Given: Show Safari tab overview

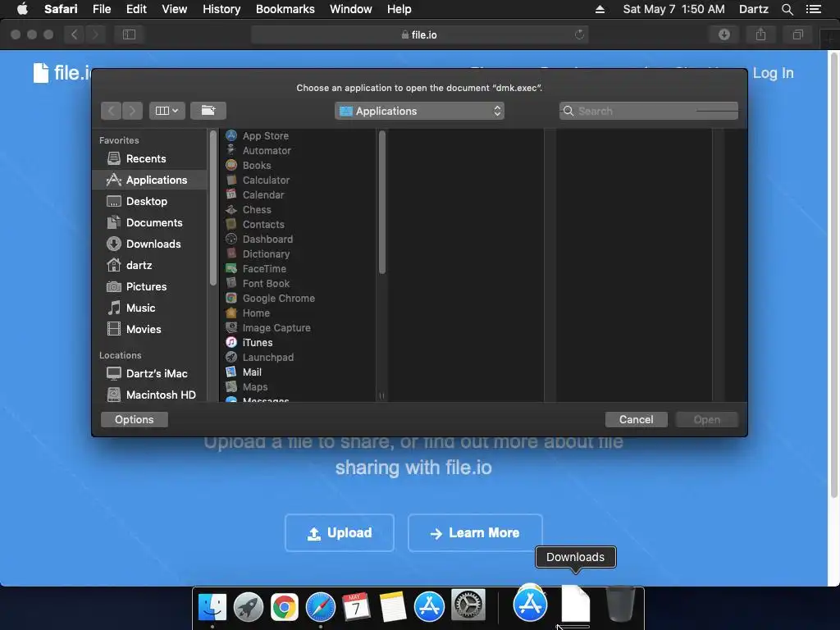Looking at the screenshot, I should pyautogui.click(x=797, y=34).
